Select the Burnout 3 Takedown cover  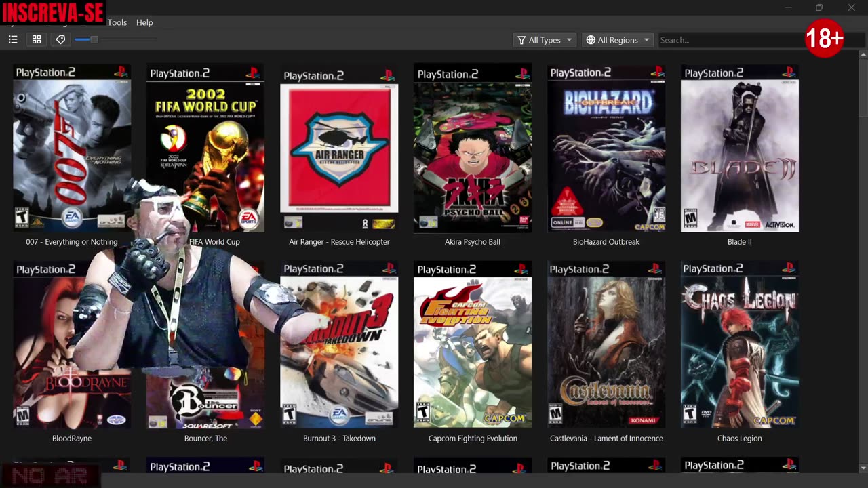coord(339,344)
